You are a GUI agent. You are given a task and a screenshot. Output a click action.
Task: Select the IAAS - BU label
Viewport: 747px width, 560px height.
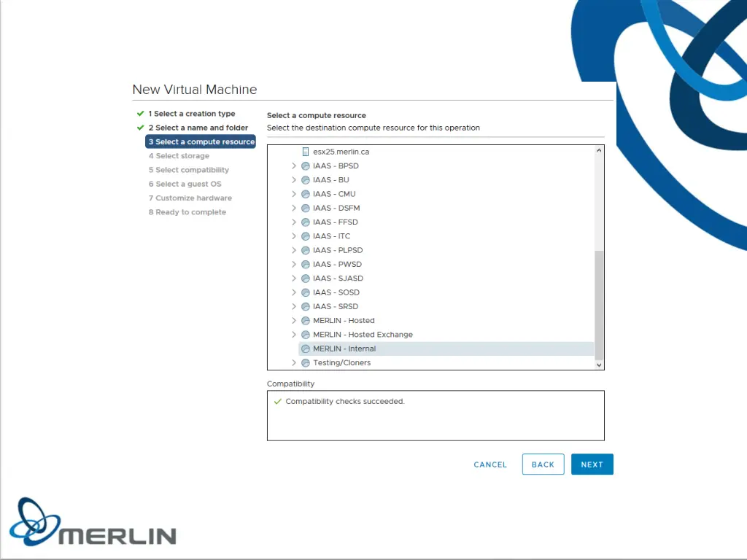pos(331,180)
